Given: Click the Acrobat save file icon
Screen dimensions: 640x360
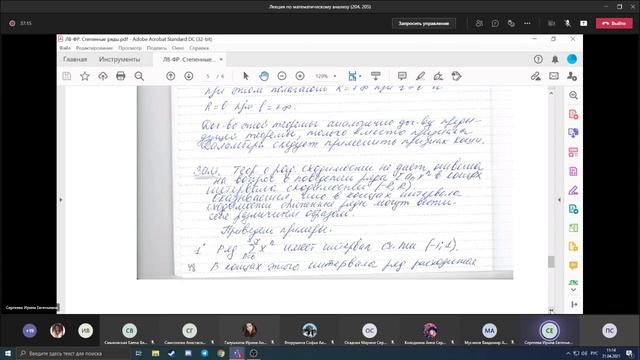Looking at the screenshot, I should pos(67,76).
